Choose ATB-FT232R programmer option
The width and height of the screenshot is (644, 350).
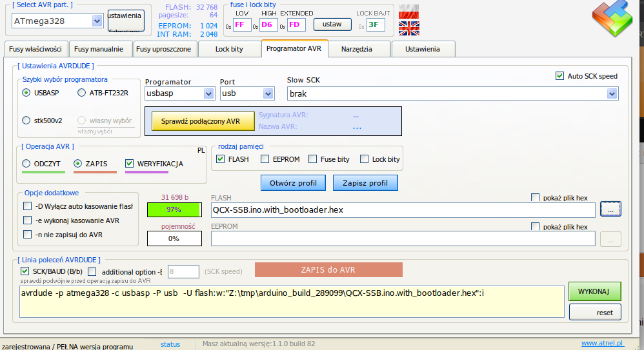coord(82,93)
